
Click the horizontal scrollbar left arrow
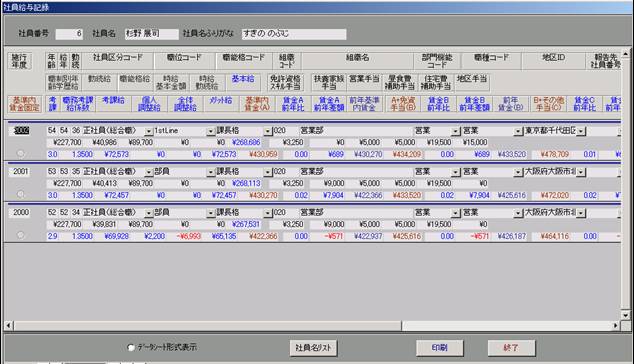pos(8,325)
